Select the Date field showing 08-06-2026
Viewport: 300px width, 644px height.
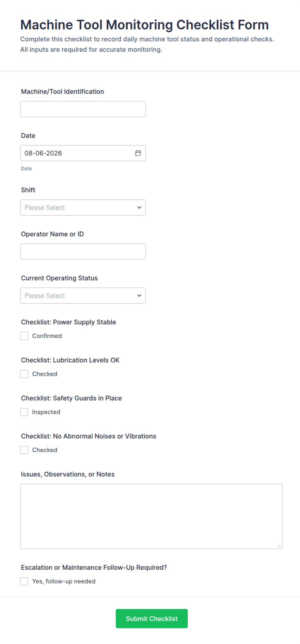pyautogui.click(x=83, y=153)
